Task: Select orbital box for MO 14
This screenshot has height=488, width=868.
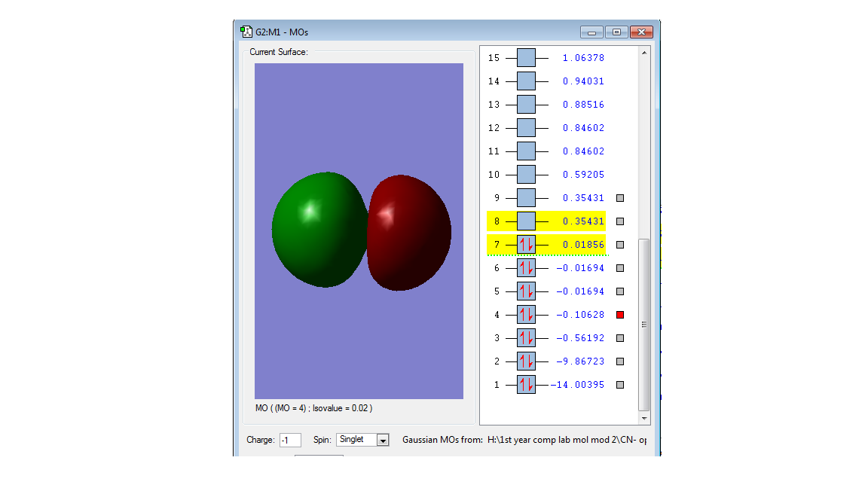Action: click(526, 81)
